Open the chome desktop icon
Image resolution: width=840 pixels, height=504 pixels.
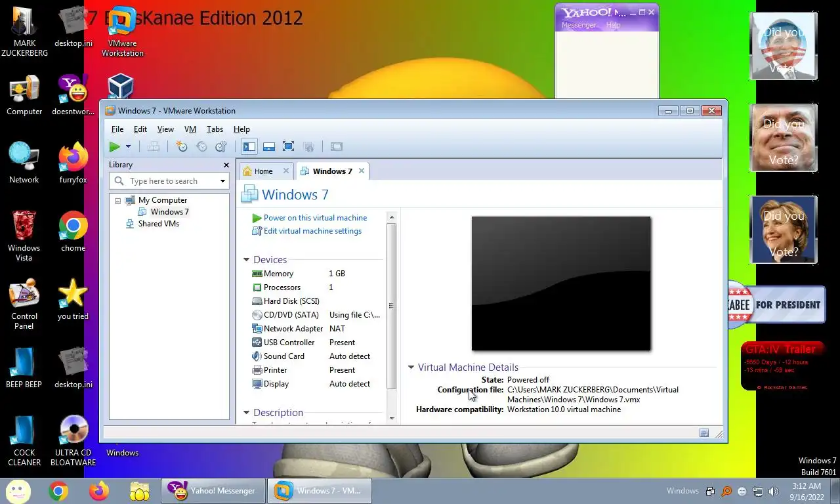pyautogui.click(x=73, y=231)
